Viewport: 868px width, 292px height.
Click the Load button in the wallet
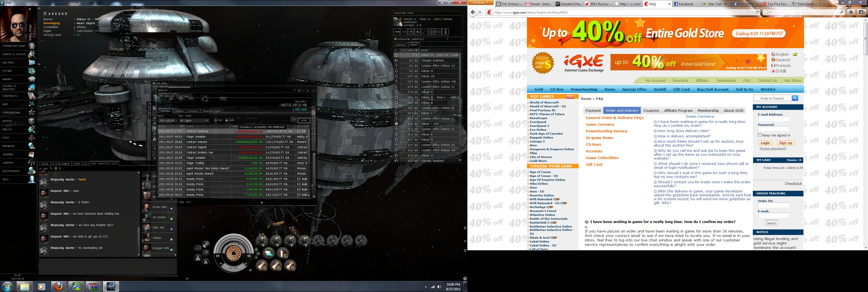tap(304, 120)
